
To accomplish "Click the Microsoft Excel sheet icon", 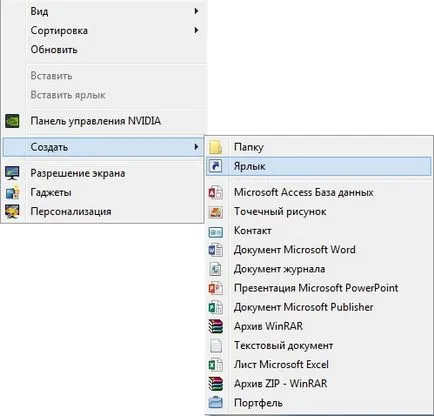I will (x=216, y=365).
